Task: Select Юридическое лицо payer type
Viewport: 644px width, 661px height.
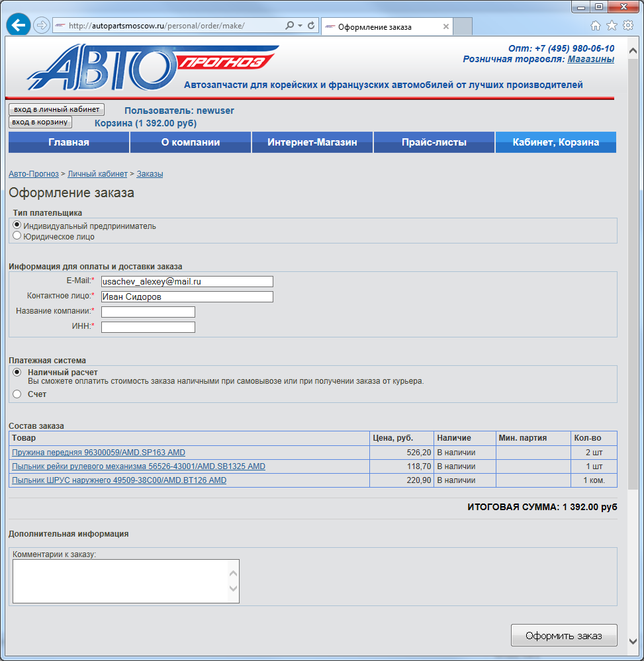Action: [x=17, y=236]
